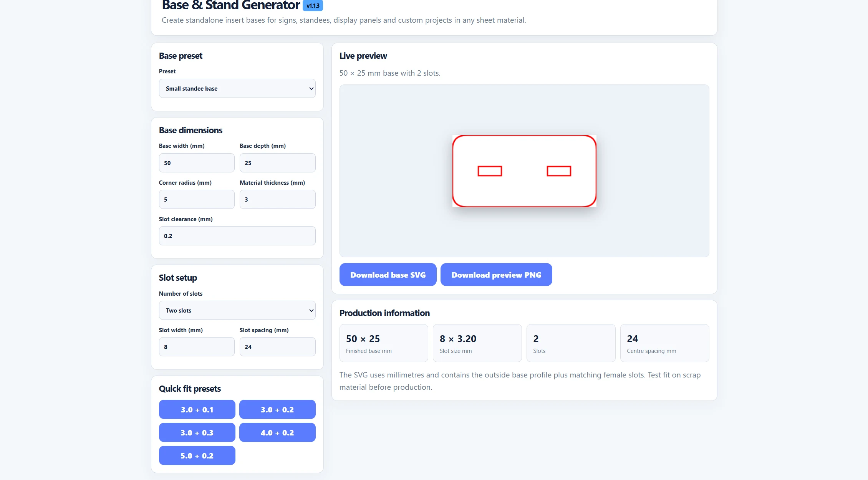The width and height of the screenshot is (868, 480).
Task: Click the 'Test fit on scrap material' note text
Action: click(520, 381)
